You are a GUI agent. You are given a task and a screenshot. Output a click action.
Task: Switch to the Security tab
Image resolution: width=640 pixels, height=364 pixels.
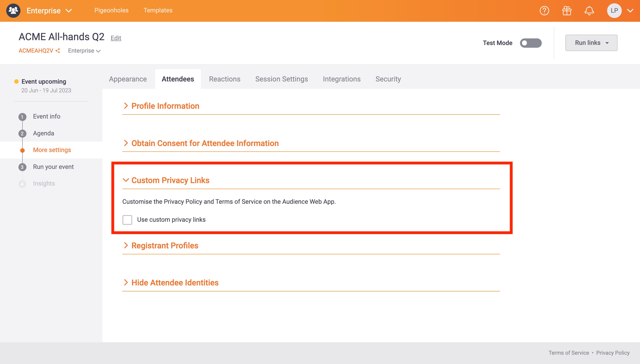(388, 79)
